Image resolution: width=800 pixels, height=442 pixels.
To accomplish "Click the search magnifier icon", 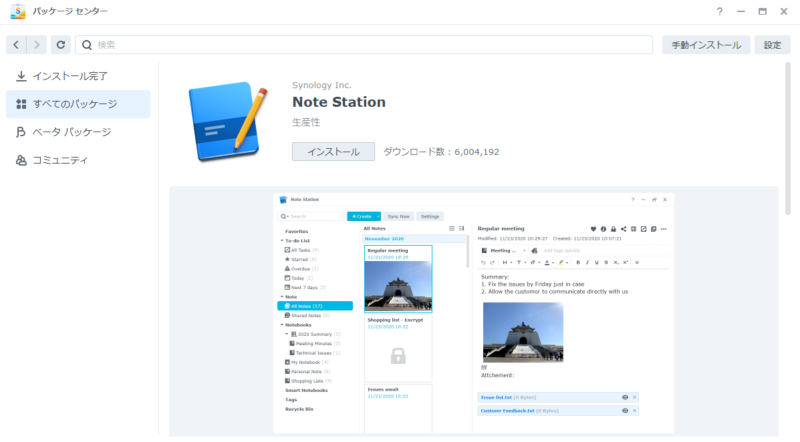I will pyautogui.click(x=87, y=45).
